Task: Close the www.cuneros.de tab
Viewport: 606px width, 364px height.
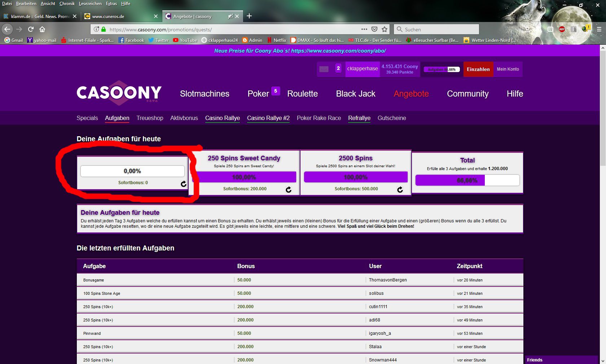Action: coord(156,16)
